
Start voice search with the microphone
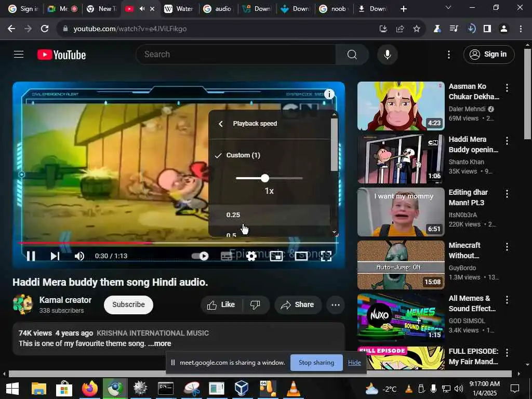[387, 54]
